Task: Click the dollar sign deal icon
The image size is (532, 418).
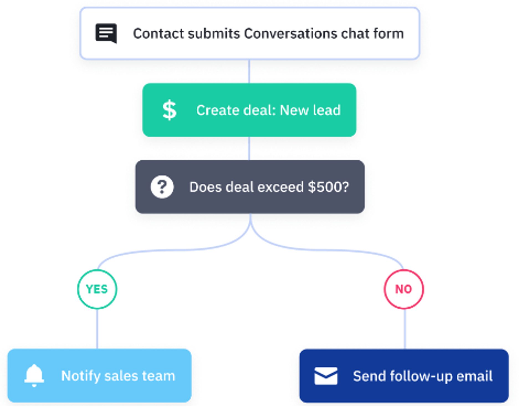Action: pos(169,110)
